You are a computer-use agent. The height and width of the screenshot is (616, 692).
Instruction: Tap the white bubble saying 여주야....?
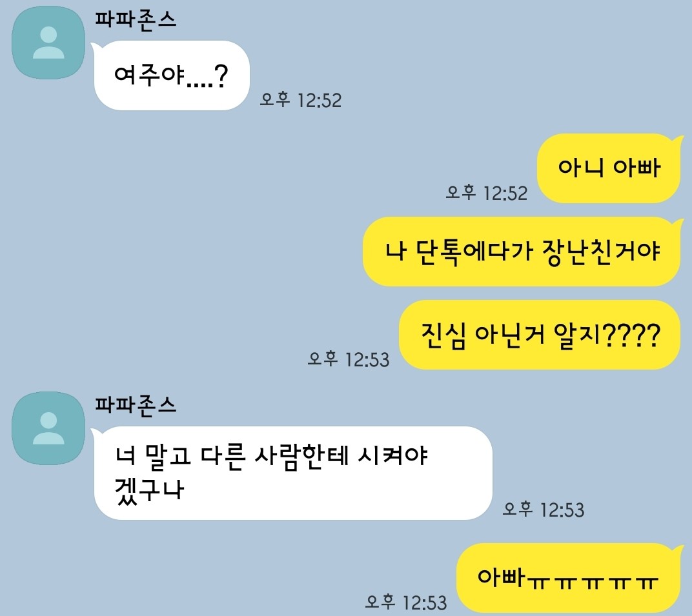click(x=172, y=75)
